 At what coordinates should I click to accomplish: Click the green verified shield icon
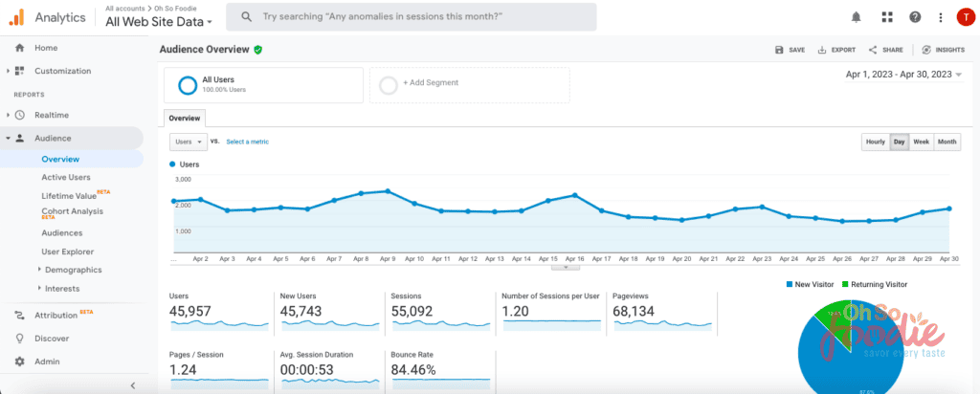click(x=257, y=50)
